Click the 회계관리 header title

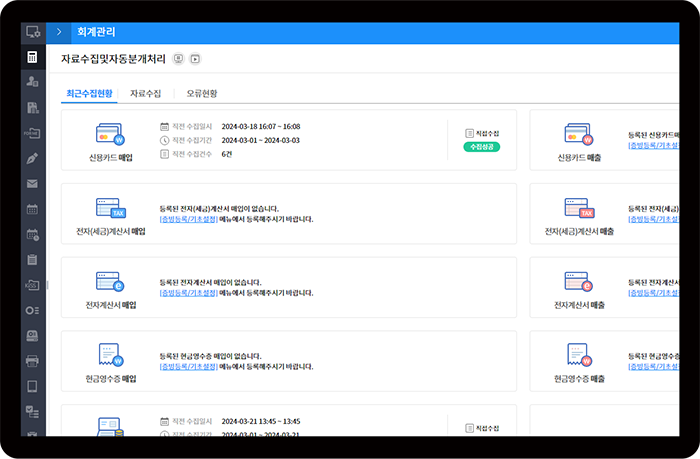pos(96,32)
